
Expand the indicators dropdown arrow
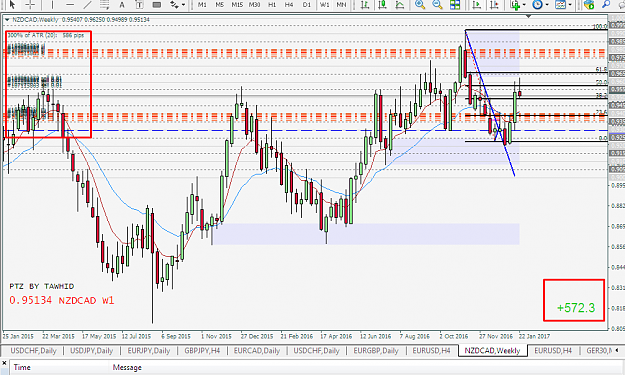(524, 4)
